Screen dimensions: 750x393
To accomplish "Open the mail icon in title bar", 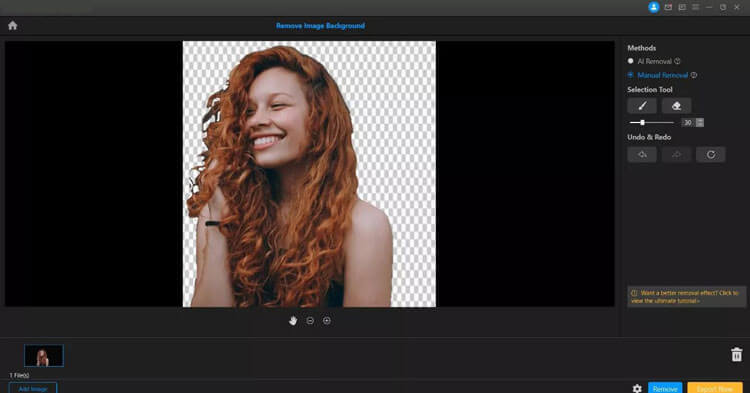I will point(668,7).
